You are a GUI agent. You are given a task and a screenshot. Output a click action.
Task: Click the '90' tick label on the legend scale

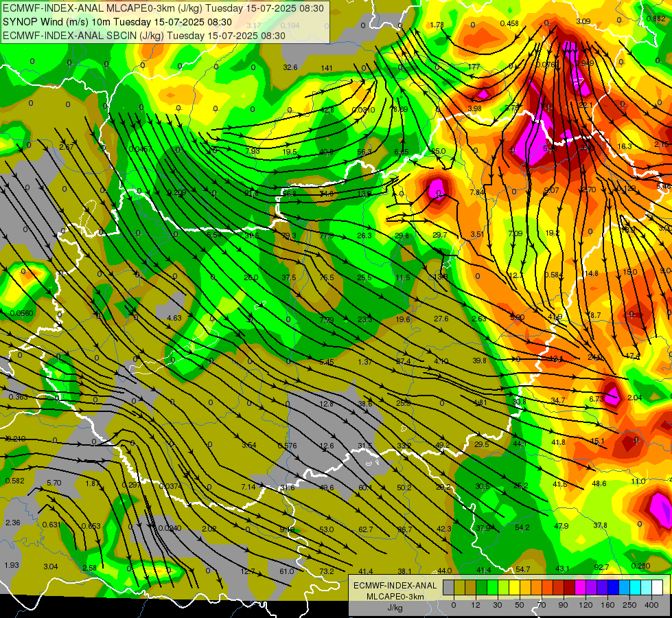pyautogui.click(x=563, y=605)
